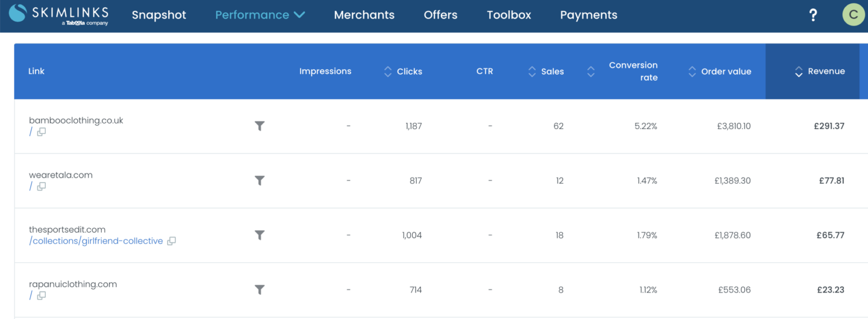Click conversion rate 1.47%
Screen dimensions: 868x319
tap(647, 180)
